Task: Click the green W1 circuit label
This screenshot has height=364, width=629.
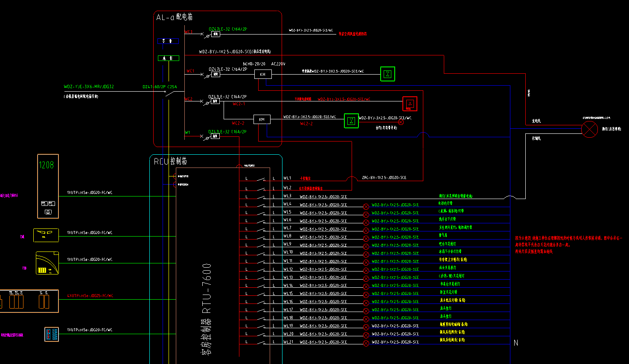Action: (x=187, y=133)
